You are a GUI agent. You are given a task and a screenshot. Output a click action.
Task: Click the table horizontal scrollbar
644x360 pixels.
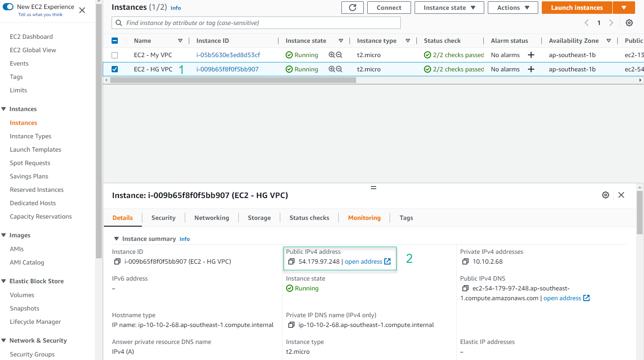[x=233, y=80]
